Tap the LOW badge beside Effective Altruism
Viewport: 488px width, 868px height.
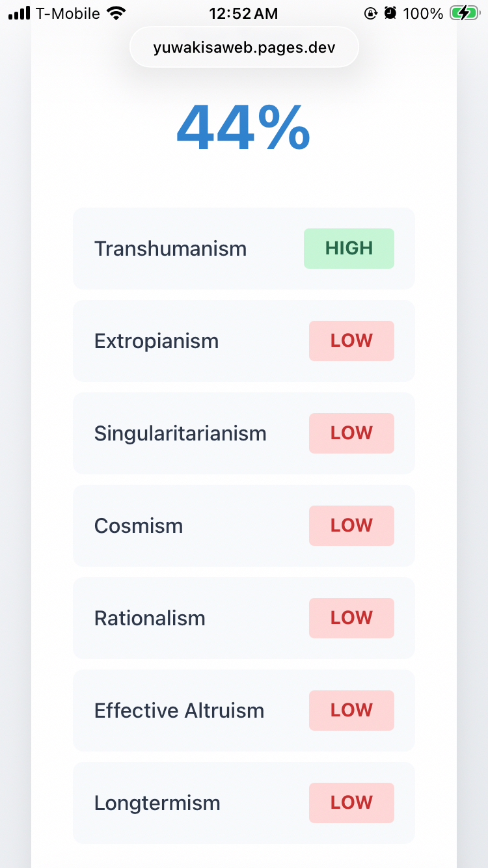point(351,711)
